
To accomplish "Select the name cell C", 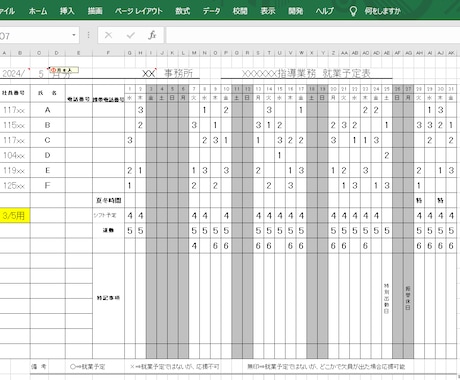I will tap(48, 140).
